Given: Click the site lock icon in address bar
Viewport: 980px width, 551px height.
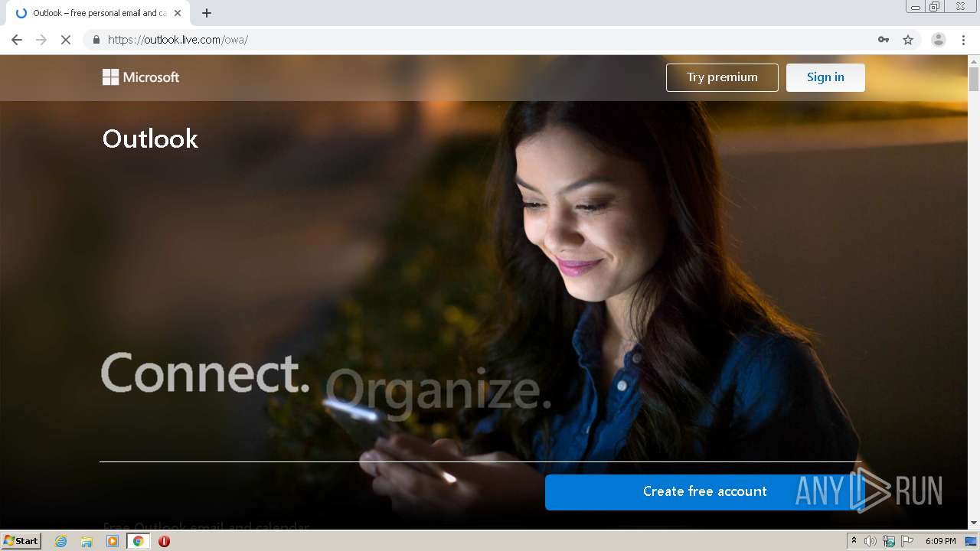Looking at the screenshot, I should [96, 40].
